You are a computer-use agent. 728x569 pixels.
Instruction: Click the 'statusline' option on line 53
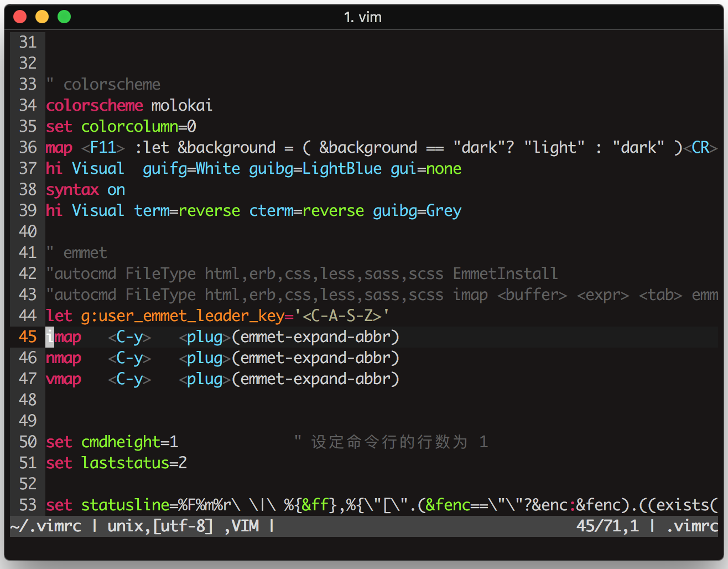click(126, 505)
